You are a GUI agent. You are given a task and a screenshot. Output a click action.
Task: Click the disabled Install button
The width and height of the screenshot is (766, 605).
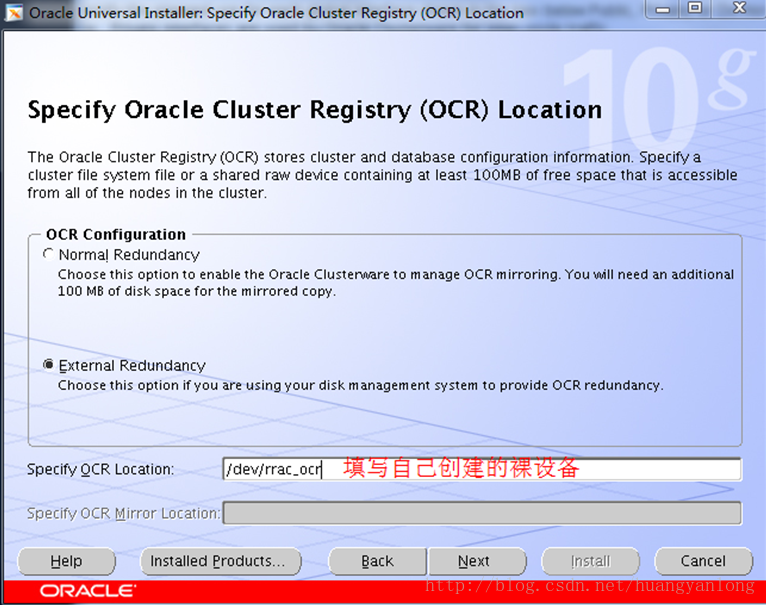click(591, 561)
